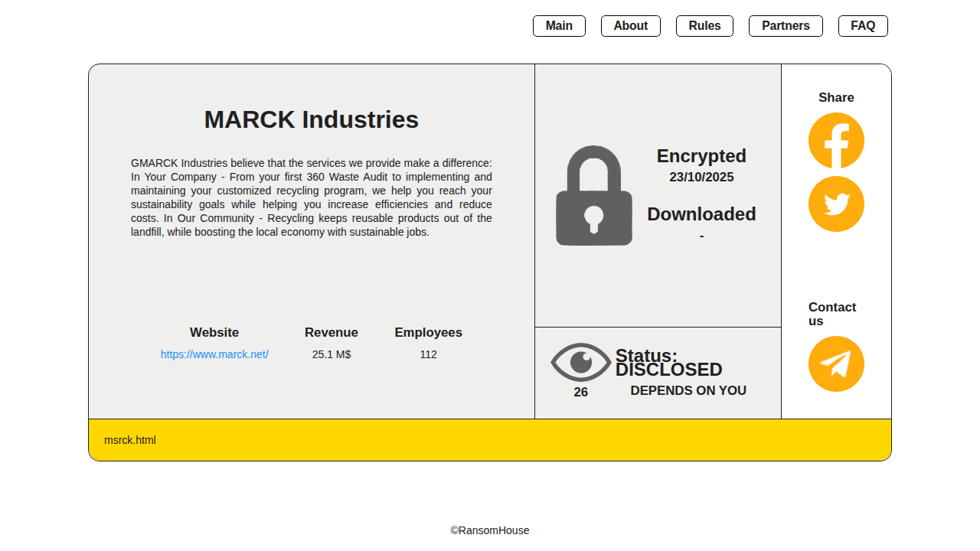The height and width of the screenshot is (551, 980).
Task: Click the company description paragraph
Action: pos(312,197)
